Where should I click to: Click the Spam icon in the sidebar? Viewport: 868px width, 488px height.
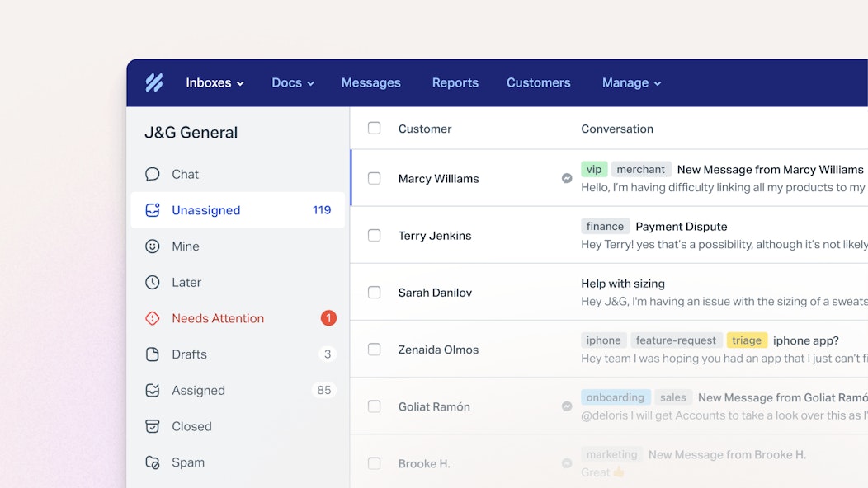(x=153, y=462)
